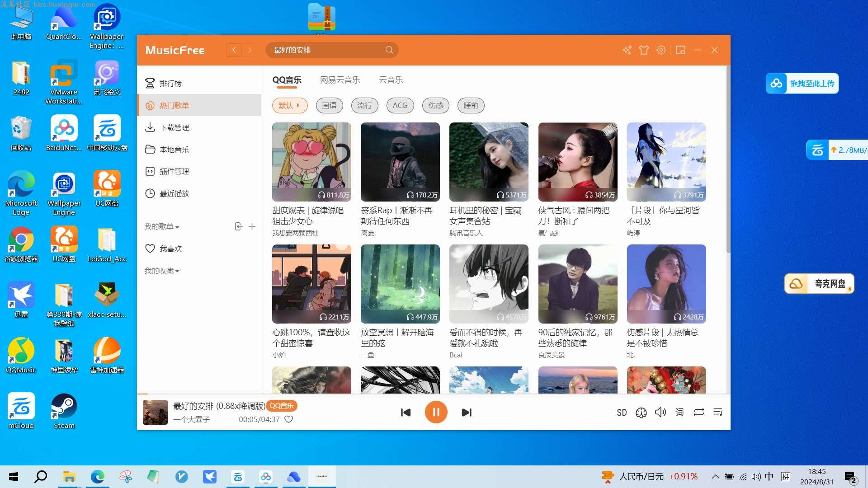The height and width of the screenshot is (488, 868).
Task: Skip to the next track
Action: click(x=467, y=413)
